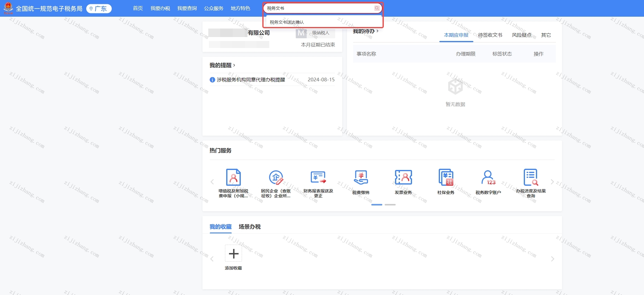This screenshot has width=644, height=295.
Task: Open 发票业务 service icon
Action: point(403,177)
